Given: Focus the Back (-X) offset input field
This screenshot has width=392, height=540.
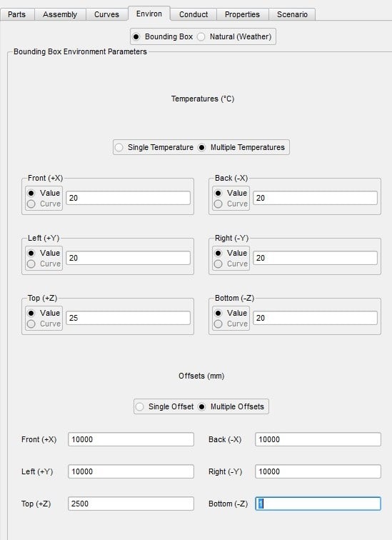Looking at the screenshot, I should pyautogui.click(x=318, y=439).
